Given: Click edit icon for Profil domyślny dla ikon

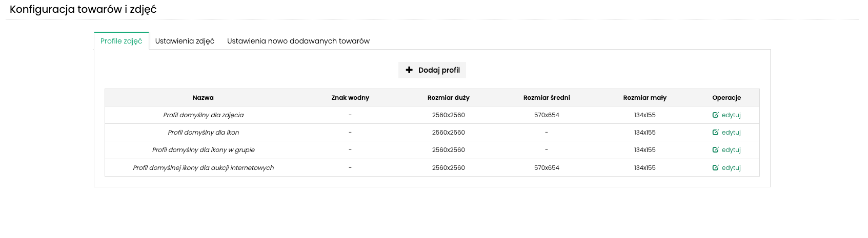Looking at the screenshot, I should pos(715,133).
